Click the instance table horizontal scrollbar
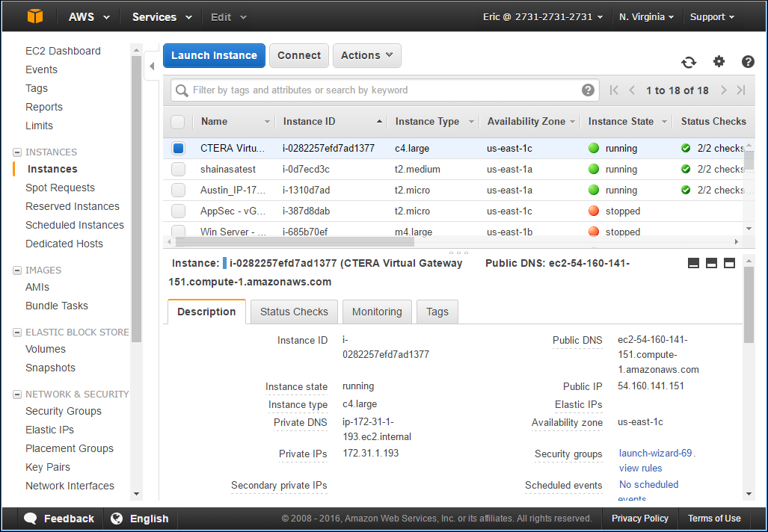 pyautogui.click(x=295, y=241)
